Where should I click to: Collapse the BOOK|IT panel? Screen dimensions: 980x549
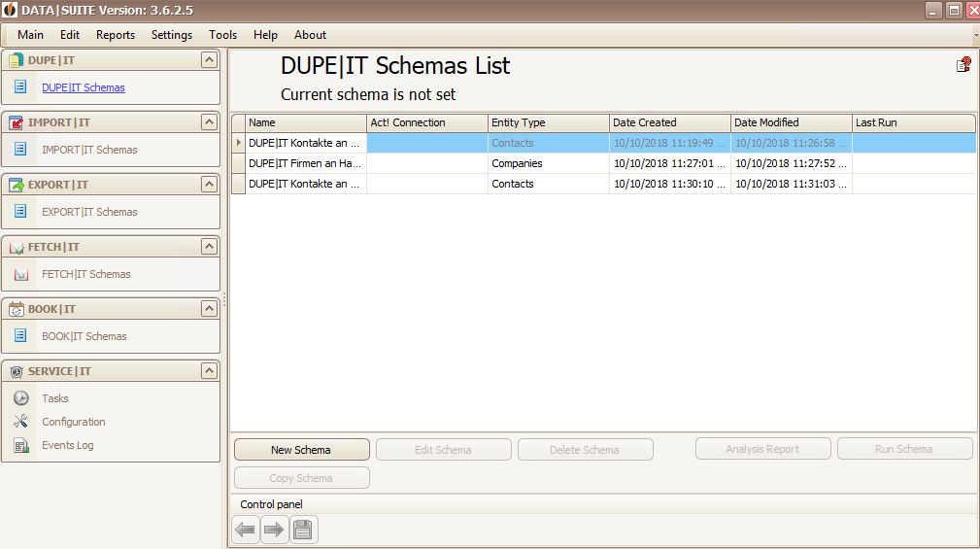click(209, 308)
